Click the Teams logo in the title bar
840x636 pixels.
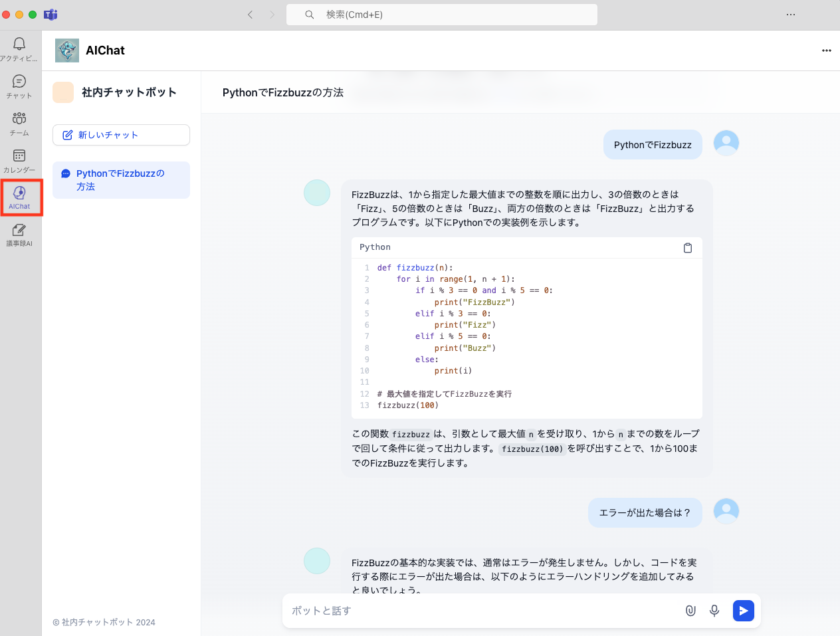(51, 15)
